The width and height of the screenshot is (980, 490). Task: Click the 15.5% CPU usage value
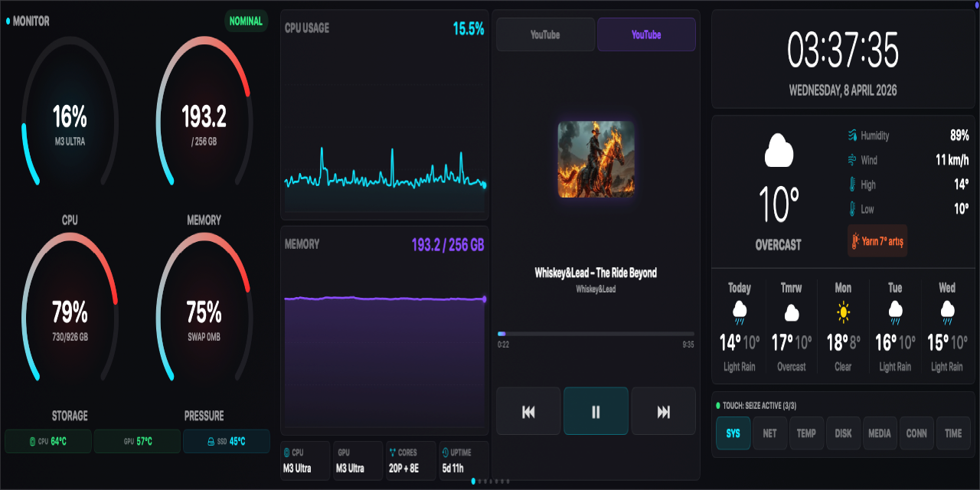469,29
